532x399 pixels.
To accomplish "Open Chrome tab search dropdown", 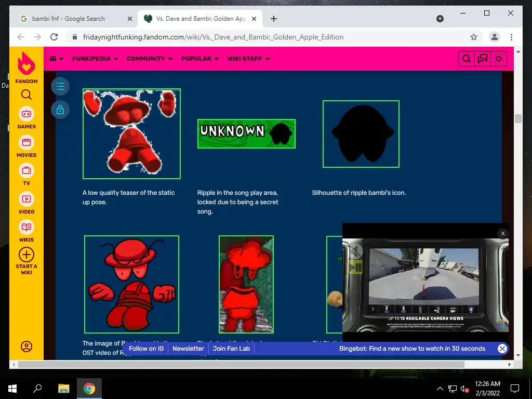I will pyautogui.click(x=440, y=19).
